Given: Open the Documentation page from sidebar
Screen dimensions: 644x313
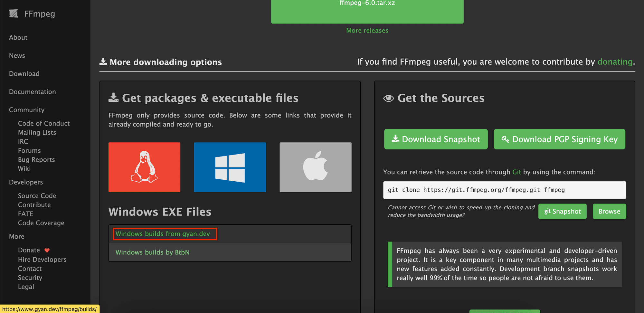Looking at the screenshot, I should 32,91.
